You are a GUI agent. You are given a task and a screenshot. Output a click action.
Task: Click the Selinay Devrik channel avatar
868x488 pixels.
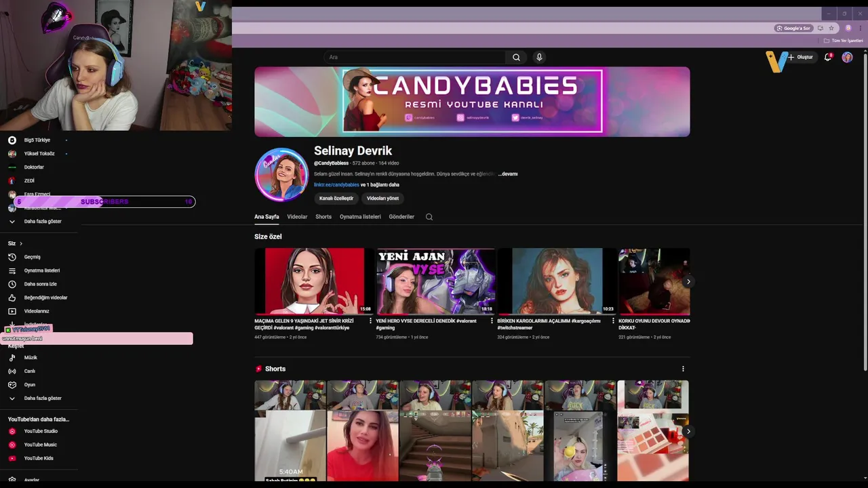(281, 174)
